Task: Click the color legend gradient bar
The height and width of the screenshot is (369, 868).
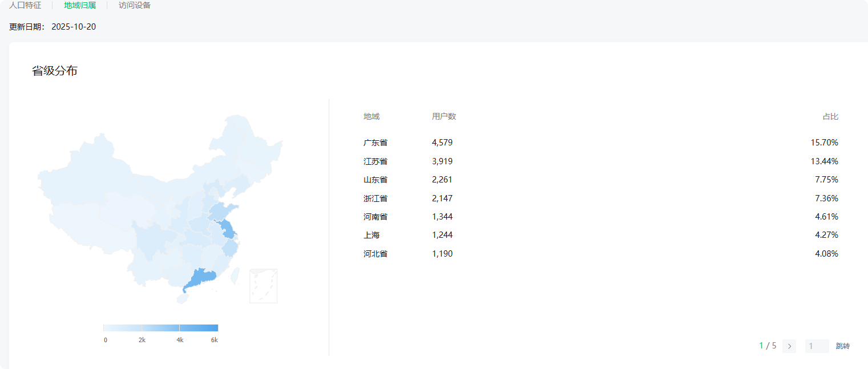Action: click(x=161, y=328)
